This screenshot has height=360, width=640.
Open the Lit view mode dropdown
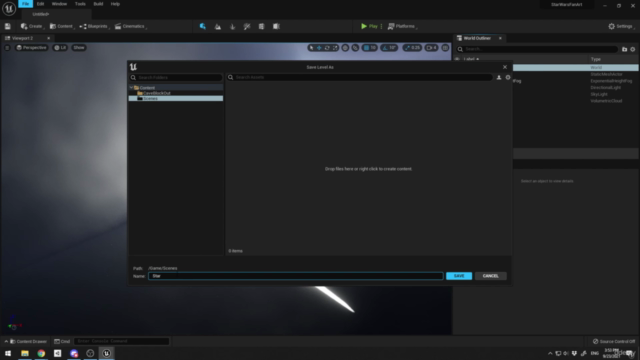coord(60,48)
